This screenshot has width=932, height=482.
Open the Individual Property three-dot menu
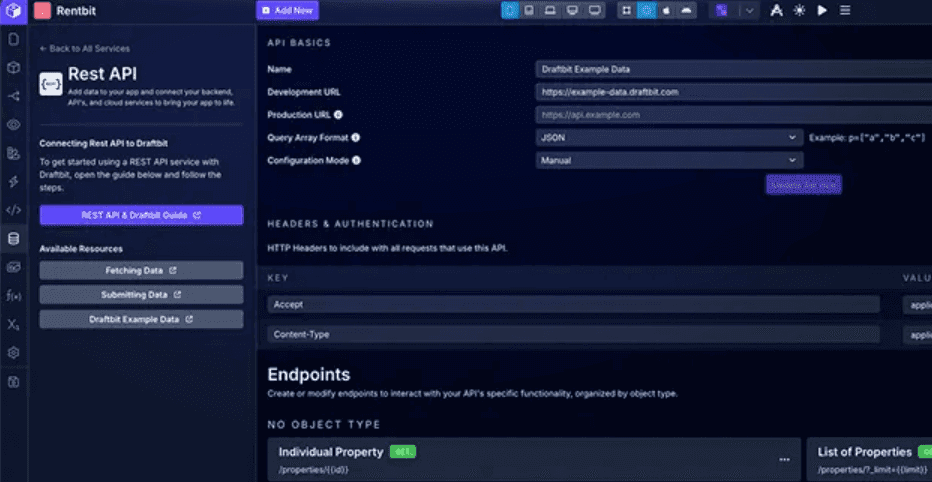(785, 459)
